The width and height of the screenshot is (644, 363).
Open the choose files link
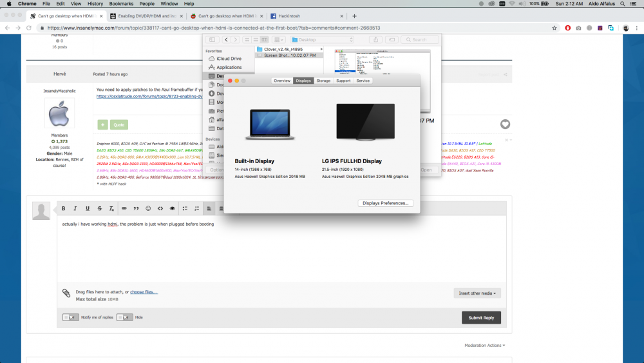click(144, 292)
